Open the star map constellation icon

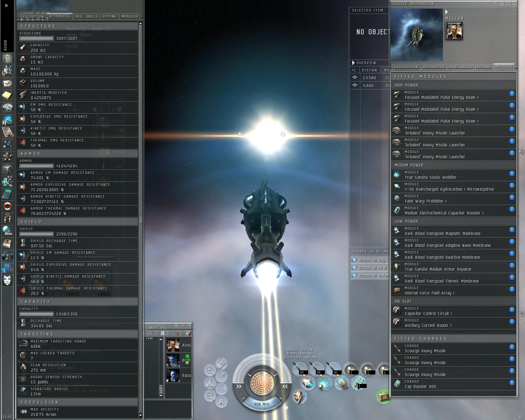point(7,144)
